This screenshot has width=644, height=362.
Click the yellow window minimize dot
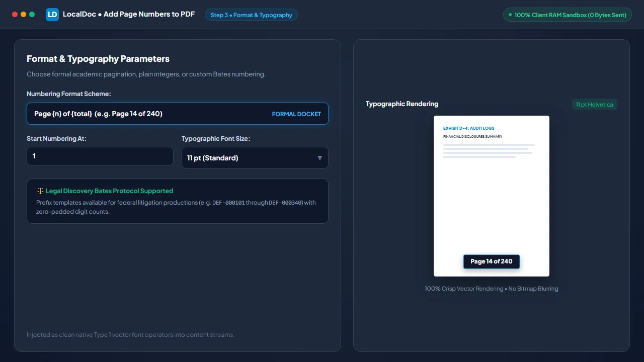pyautogui.click(x=23, y=15)
